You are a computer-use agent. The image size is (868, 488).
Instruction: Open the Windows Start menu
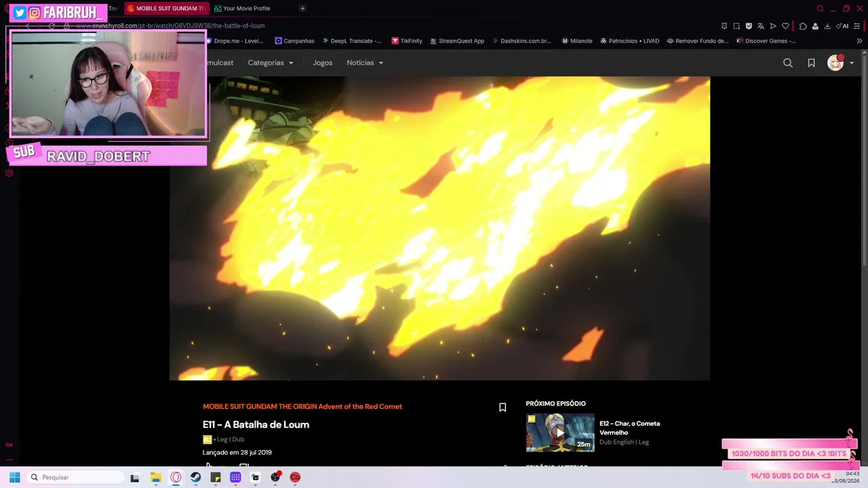(14, 477)
